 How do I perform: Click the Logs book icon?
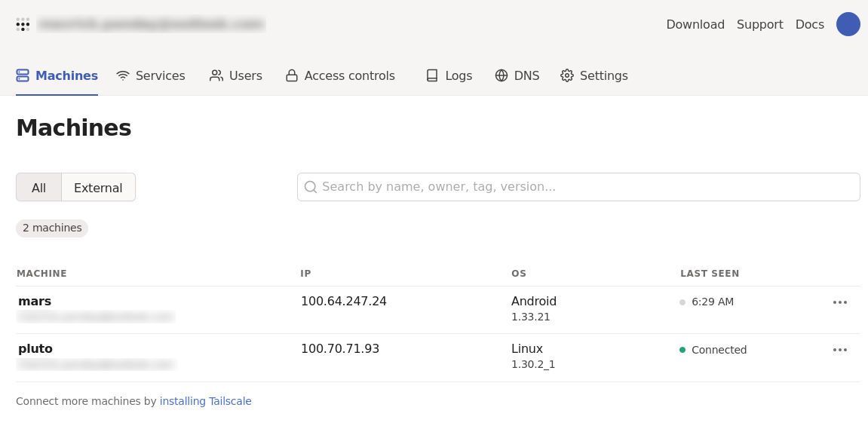click(x=432, y=75)
